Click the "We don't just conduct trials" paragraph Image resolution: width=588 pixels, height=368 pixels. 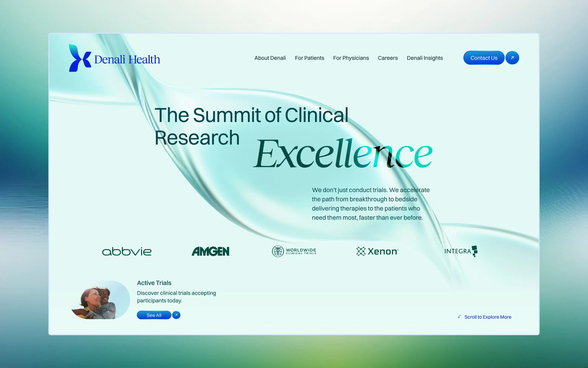click(371, 204)
